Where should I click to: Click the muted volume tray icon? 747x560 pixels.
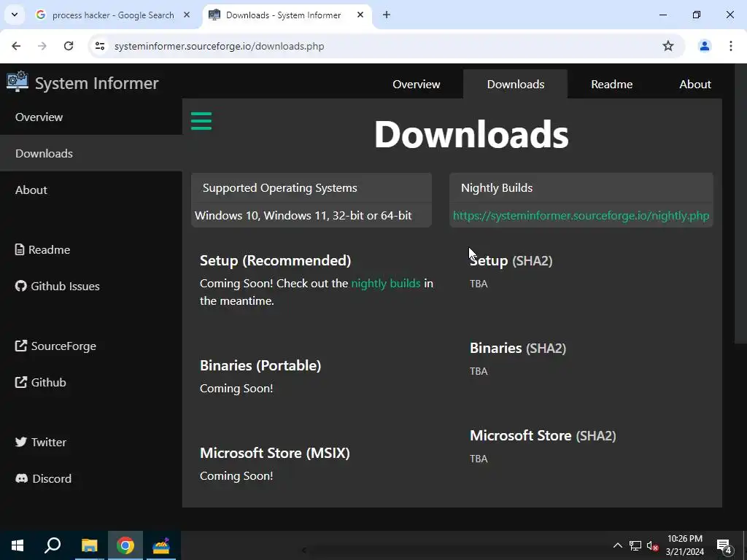point(652,545)
